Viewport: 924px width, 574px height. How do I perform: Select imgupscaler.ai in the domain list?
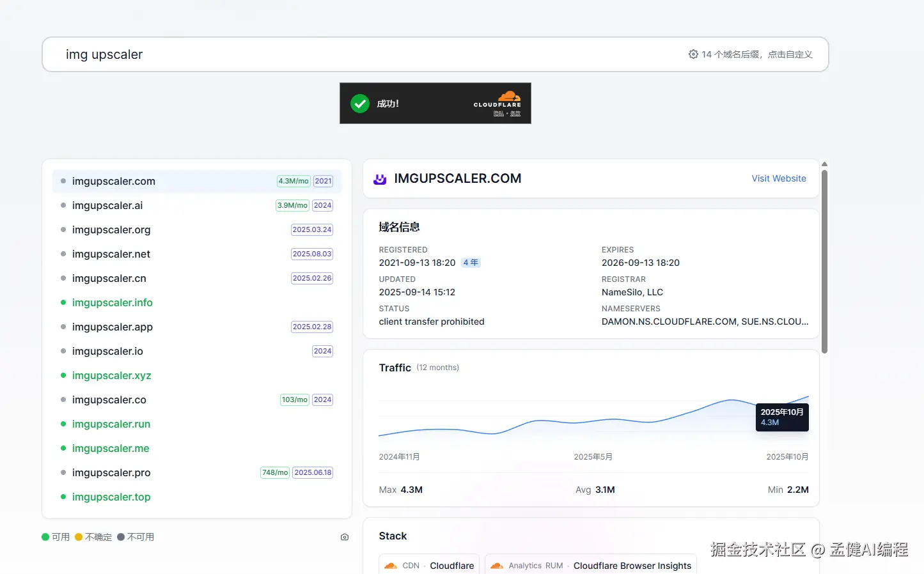click(197, 205)
